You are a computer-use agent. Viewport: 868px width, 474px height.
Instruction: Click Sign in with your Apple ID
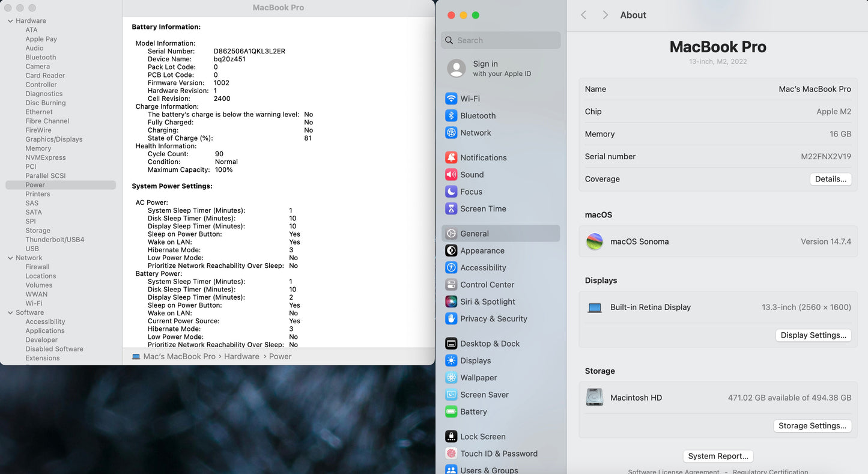[x=502, y=68]
